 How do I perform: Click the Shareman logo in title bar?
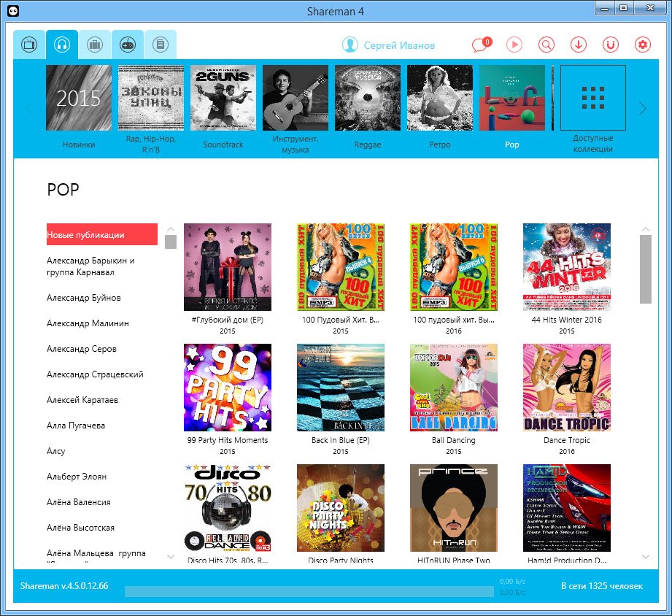[x=13, y=11]
